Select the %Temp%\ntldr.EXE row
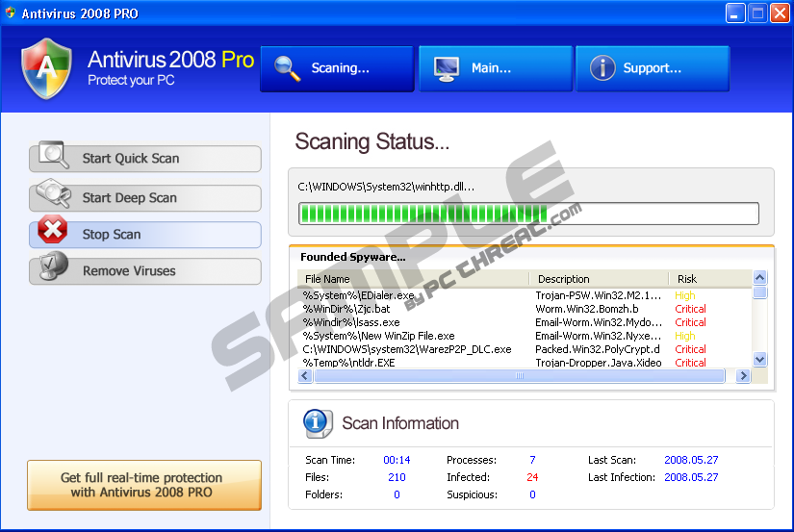 [x=525, y=363]
